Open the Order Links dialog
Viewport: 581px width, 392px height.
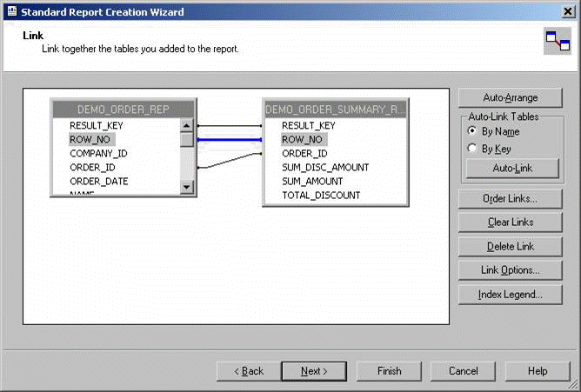tap(510, 199)
